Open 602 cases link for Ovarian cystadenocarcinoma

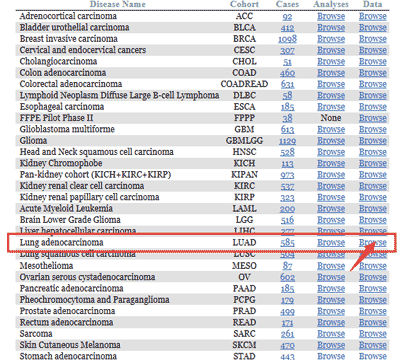(287, 277)
